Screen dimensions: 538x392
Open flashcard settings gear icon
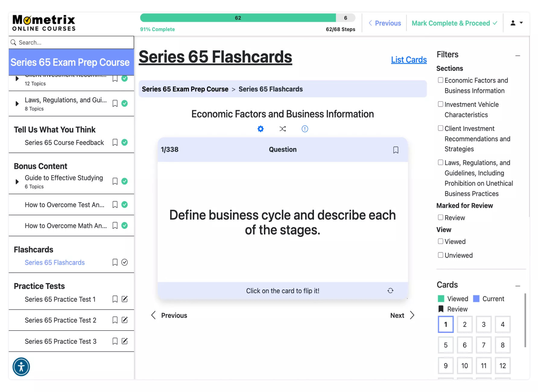(x=261, y=129)
